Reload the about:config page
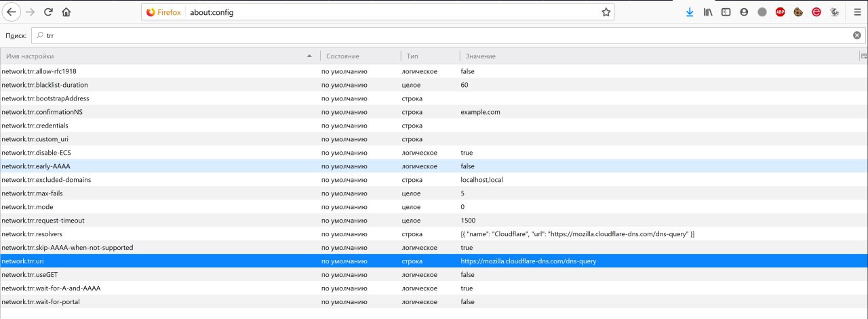Viewport: 868px width, 319px height. pos(48,12)
